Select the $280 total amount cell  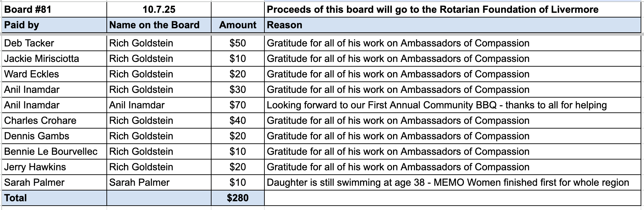point(237,198)
